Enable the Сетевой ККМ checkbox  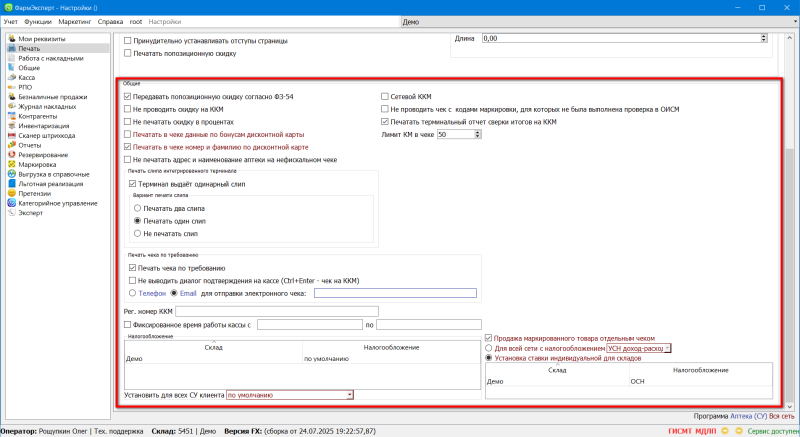click(x=383, y=97)
